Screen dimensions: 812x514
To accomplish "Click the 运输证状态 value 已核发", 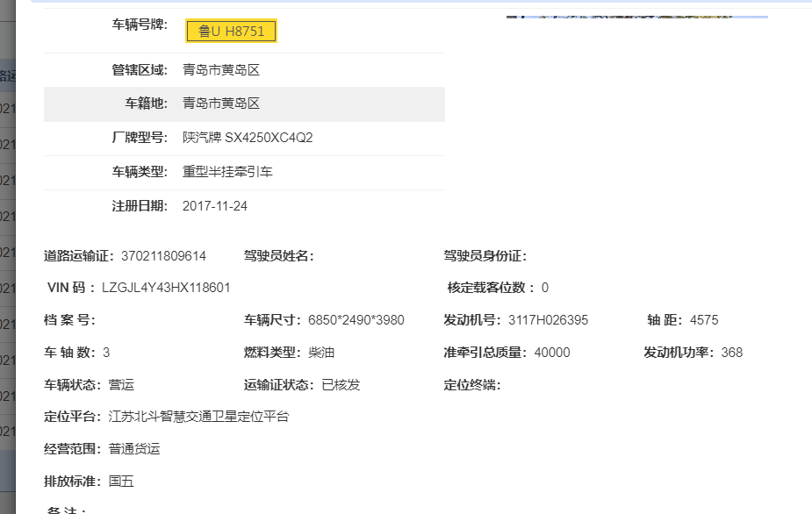I will point(341,385).
